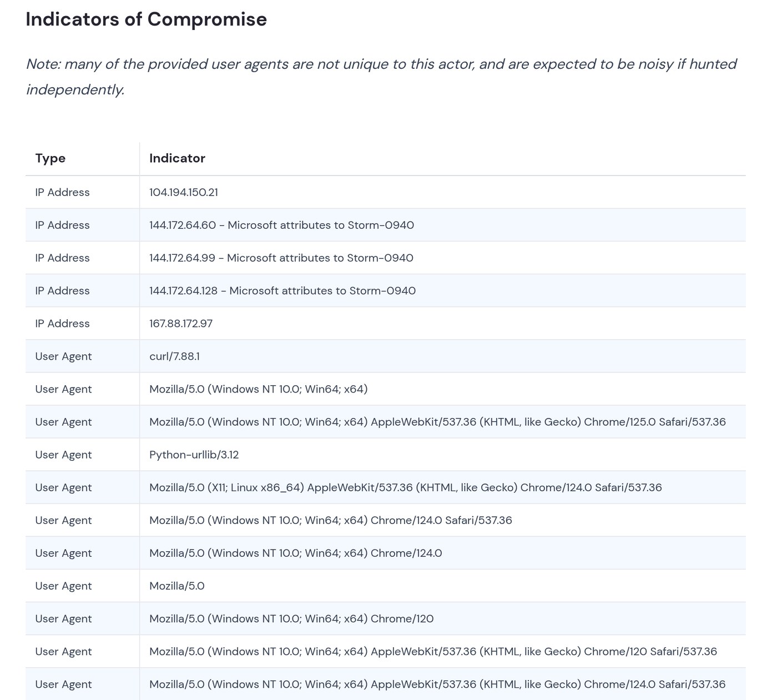Viewport: 777px width, 700px height.
Task: Select the "Type" column header
Action: pyautogui.click(x=51, y=158)
